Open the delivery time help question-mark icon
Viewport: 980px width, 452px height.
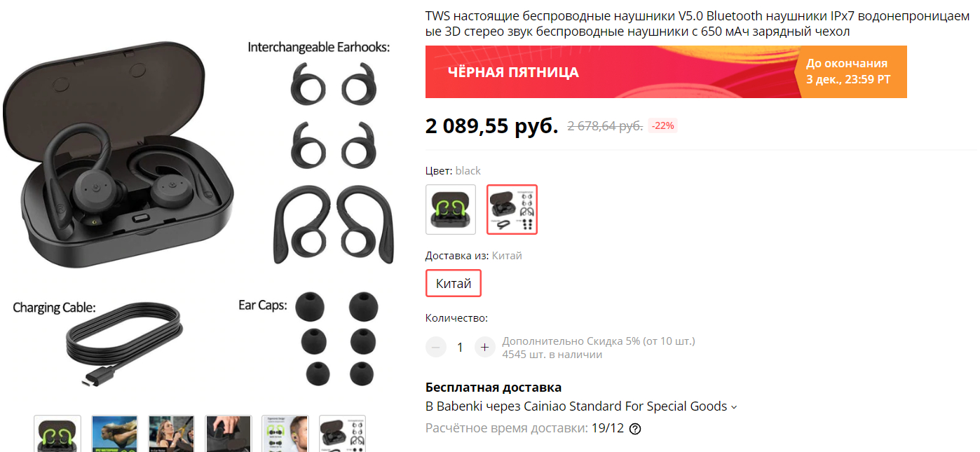point(635,429)
